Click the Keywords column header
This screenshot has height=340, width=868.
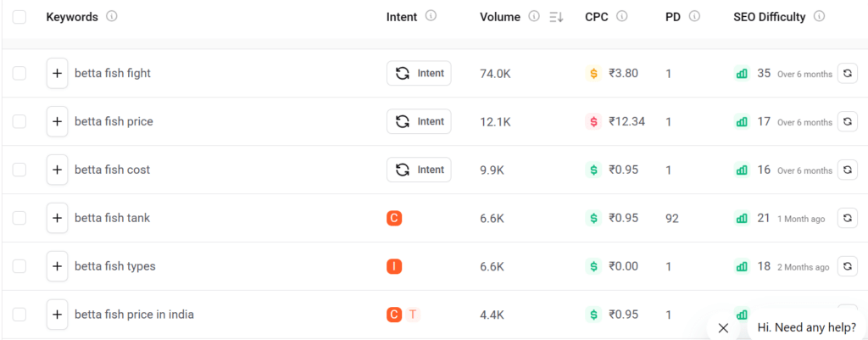[x=72, y=17]
